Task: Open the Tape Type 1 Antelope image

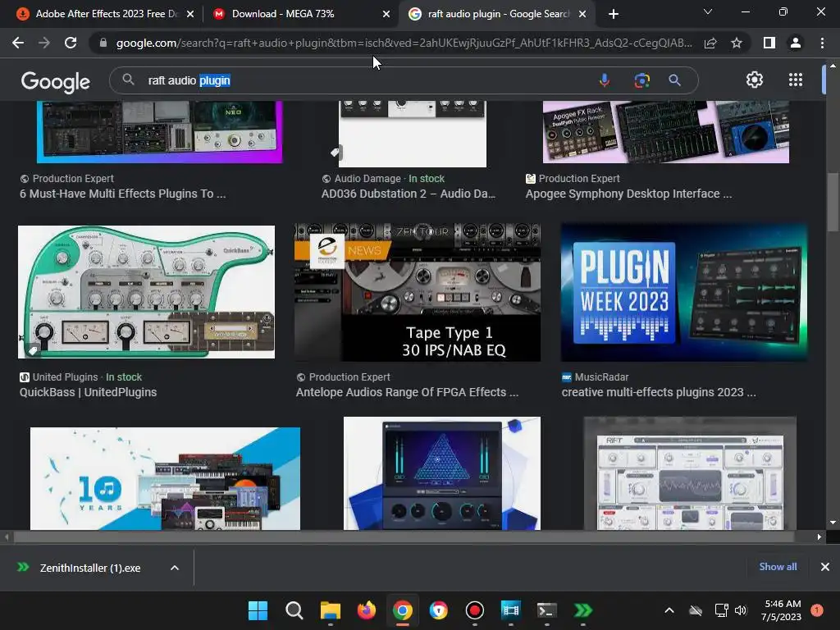Action: 418,293
